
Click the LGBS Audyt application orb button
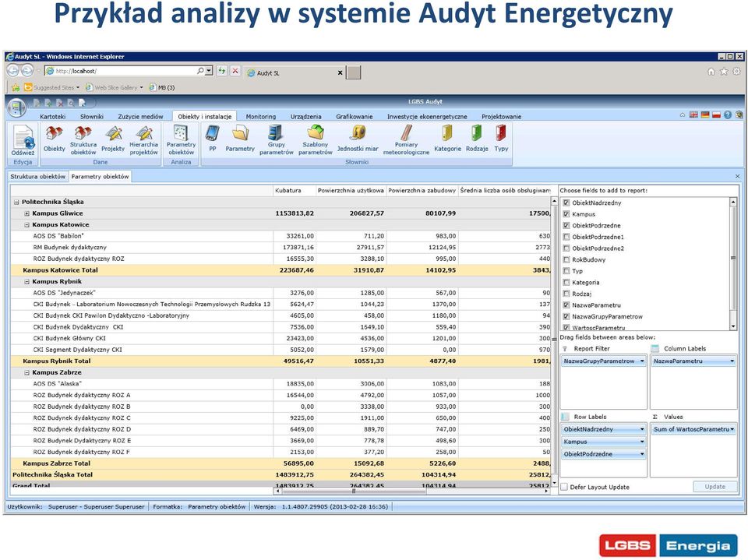[x=16, y=107]
